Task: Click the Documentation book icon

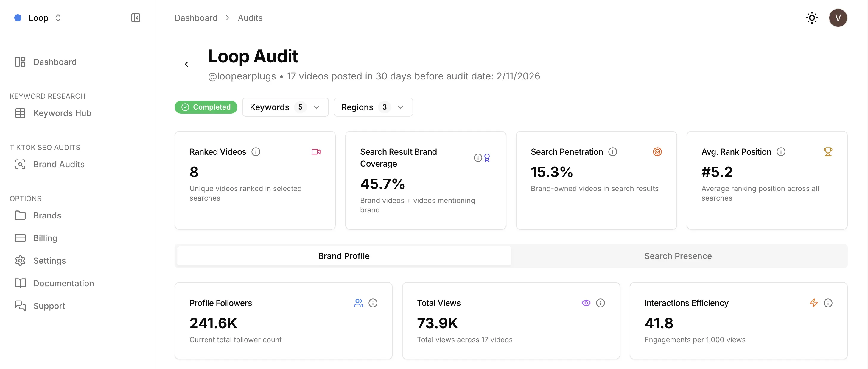Action: click(20, 283)
